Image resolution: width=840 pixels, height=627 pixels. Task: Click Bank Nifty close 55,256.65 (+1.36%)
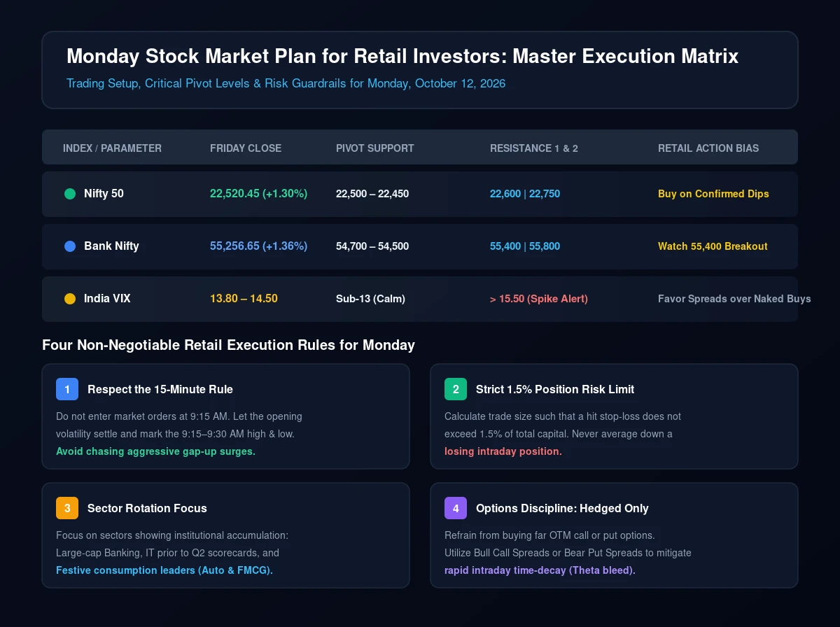(x=258, y=246)
